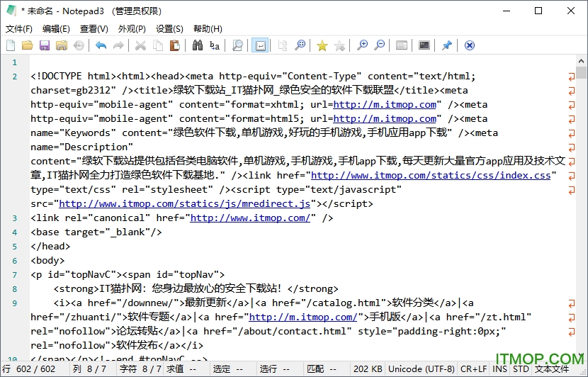Save the document with floppy icon

45,45
